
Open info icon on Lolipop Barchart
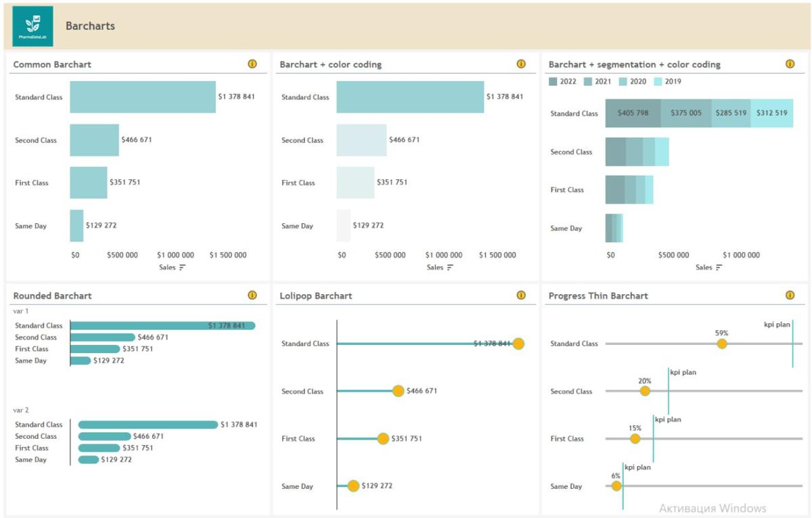tap(521, 296)
